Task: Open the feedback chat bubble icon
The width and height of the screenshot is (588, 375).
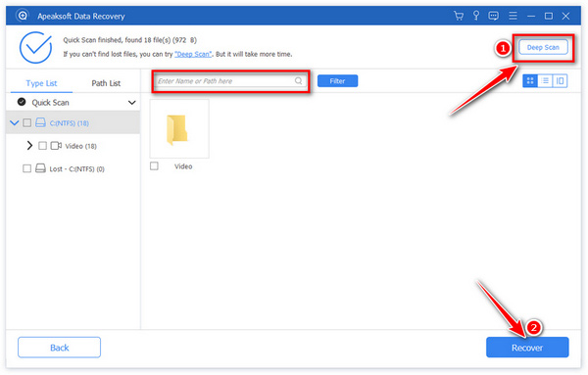Action: click(x=494, y=16)
